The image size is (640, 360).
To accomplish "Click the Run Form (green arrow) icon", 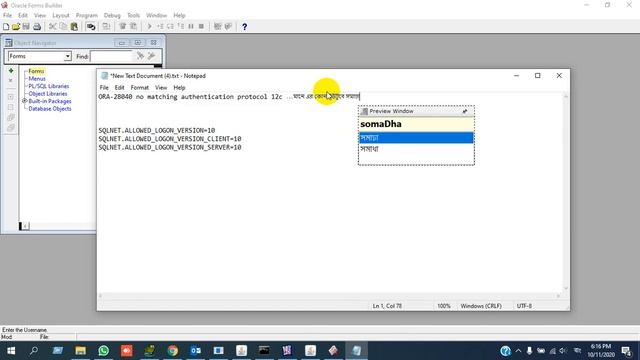I will (149, 27).
